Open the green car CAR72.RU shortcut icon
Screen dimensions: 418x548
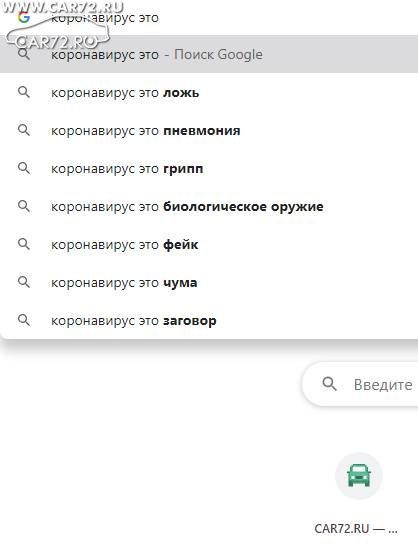tap(359, 476)
